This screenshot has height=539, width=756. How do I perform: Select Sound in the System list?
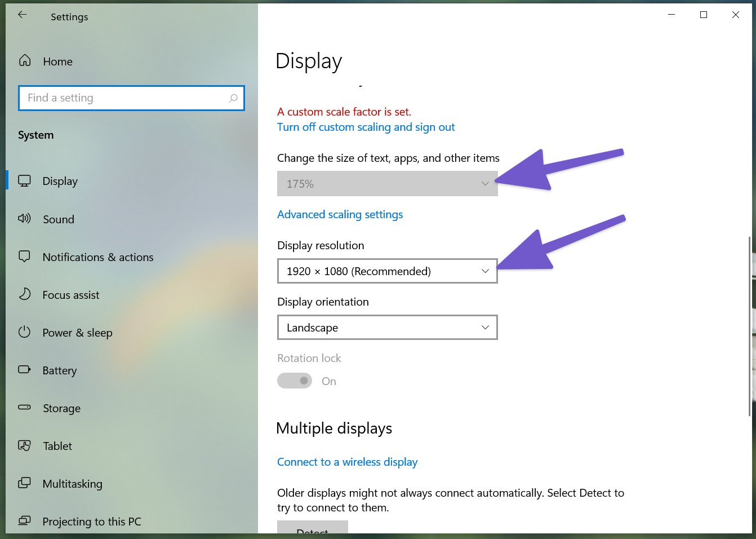[x=59, y=219]
